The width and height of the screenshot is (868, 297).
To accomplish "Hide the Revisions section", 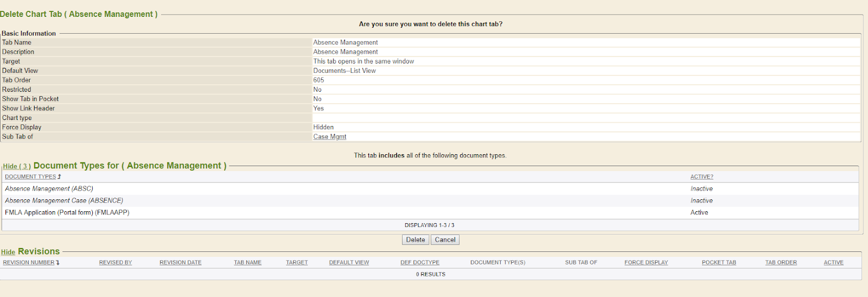I will tap(8, 252).
